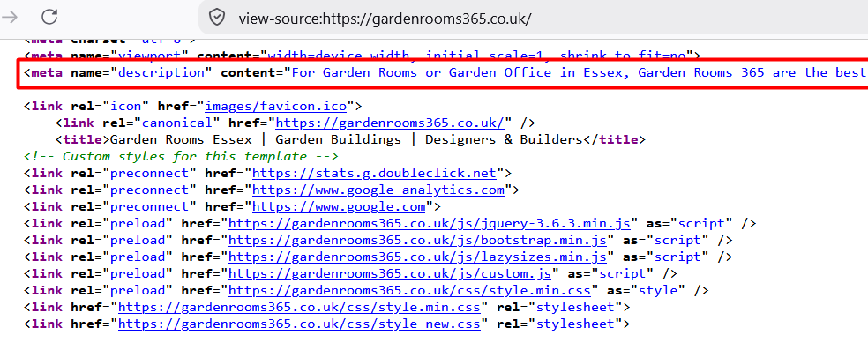Click "width=device-width" viewport content value
The height and width of the screenshot is (350, 868).
point(339,56)
